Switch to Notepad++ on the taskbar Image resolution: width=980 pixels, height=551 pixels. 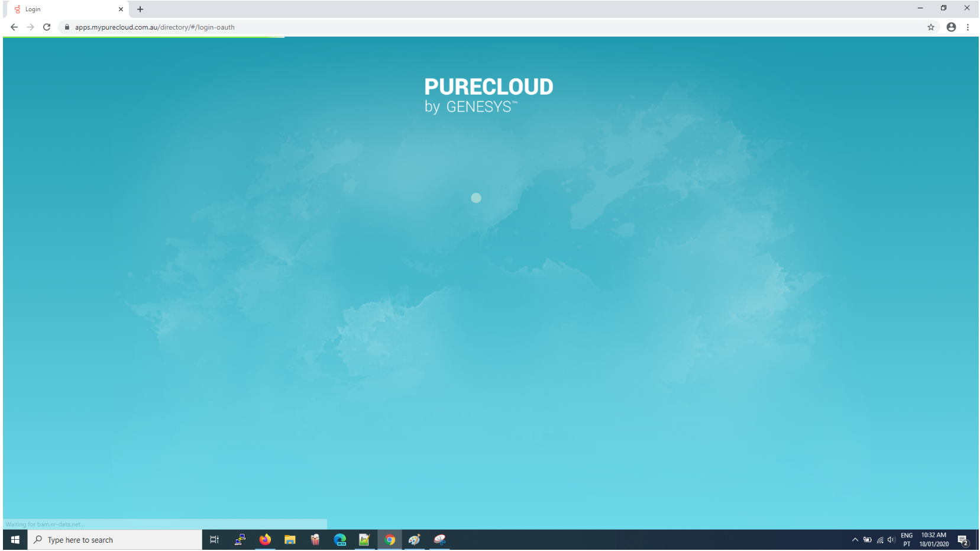pos(364,540)
